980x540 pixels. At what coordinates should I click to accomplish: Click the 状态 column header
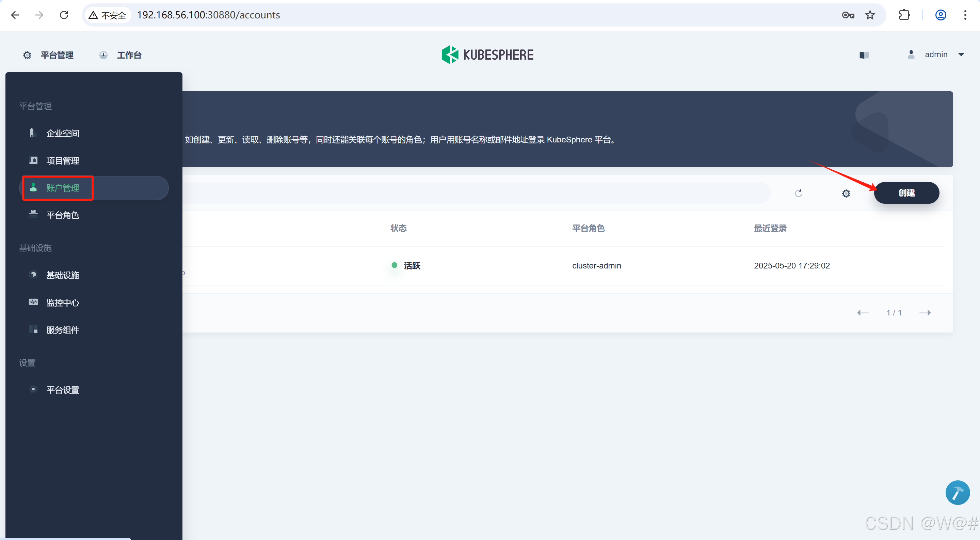398,229
